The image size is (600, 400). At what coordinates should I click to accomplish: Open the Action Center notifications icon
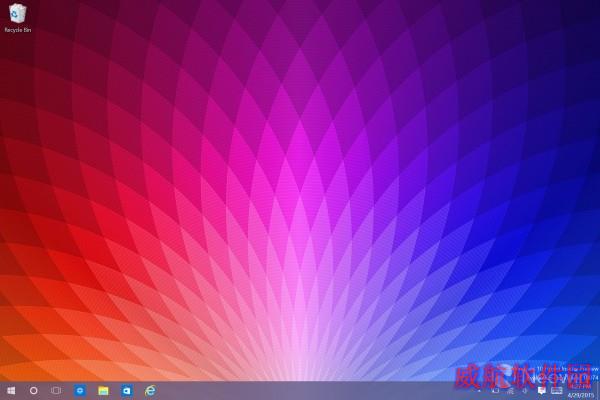(541, 391)
